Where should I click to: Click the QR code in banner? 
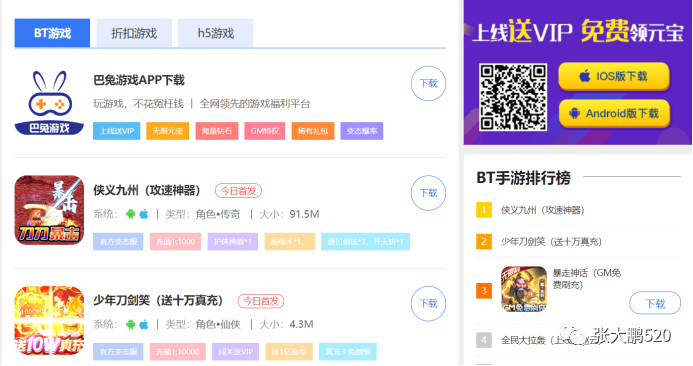[513, 97]
